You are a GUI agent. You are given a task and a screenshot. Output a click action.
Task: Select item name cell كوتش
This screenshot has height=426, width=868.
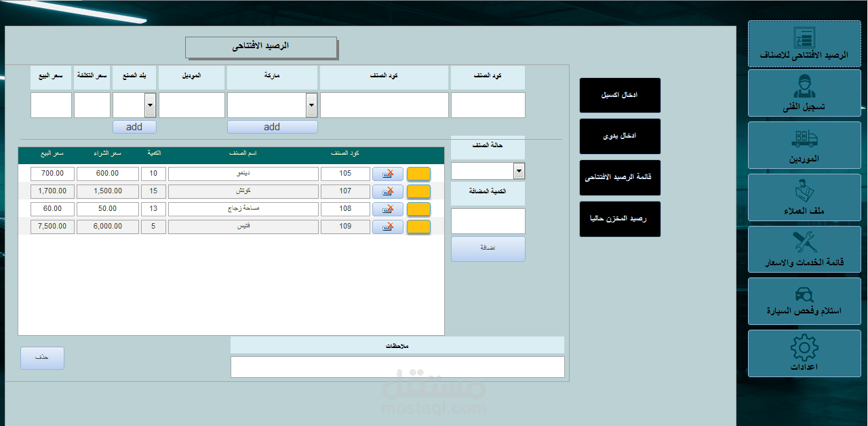(x=243, y=191)
